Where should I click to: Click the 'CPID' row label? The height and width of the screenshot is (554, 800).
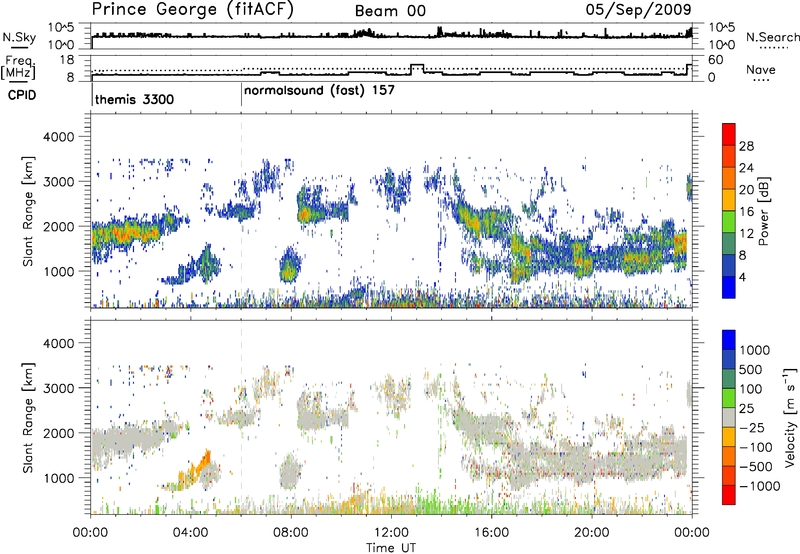pyautogui.click(x=22, y=95)
